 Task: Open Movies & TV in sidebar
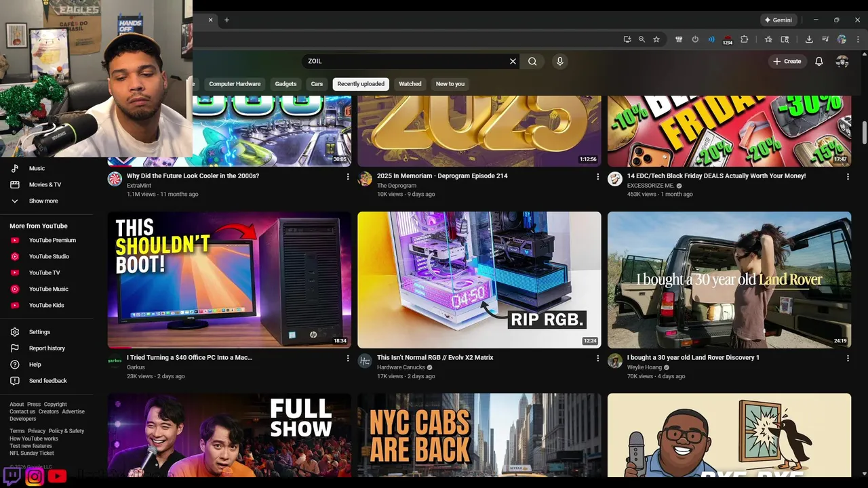click(46, 184)
